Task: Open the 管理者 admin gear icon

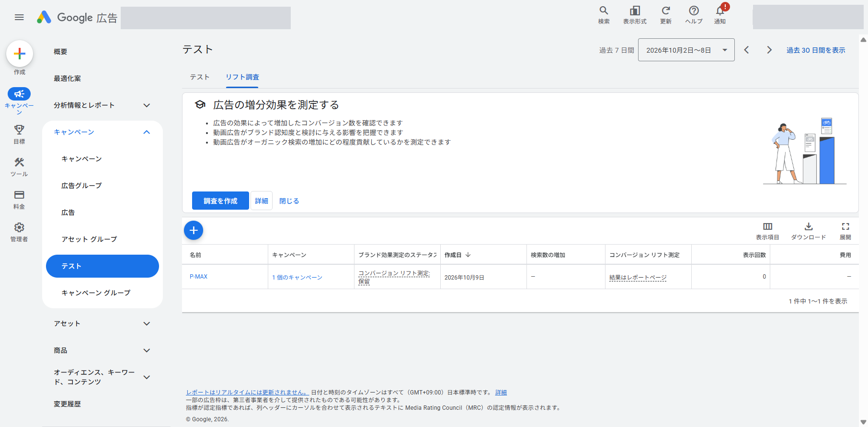Action: (19, 227)
